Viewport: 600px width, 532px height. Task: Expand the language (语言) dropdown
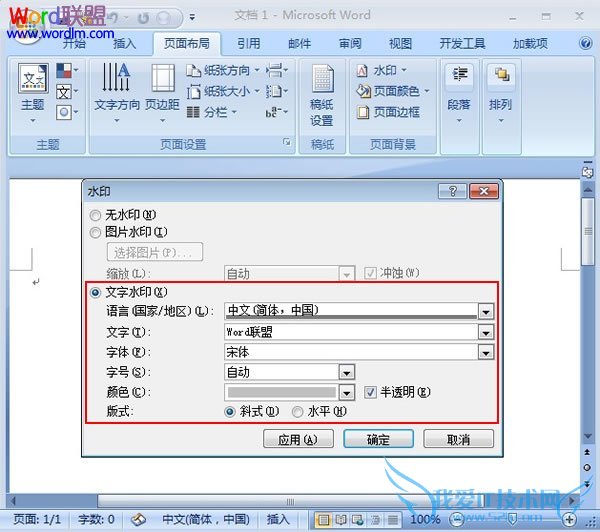click(x=486, y=312)
